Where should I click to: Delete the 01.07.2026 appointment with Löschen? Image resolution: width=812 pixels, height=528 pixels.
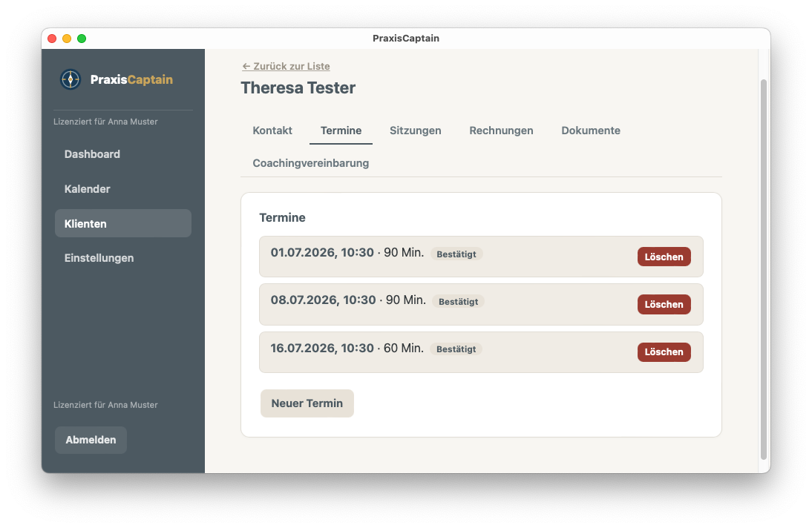point(664,257)
